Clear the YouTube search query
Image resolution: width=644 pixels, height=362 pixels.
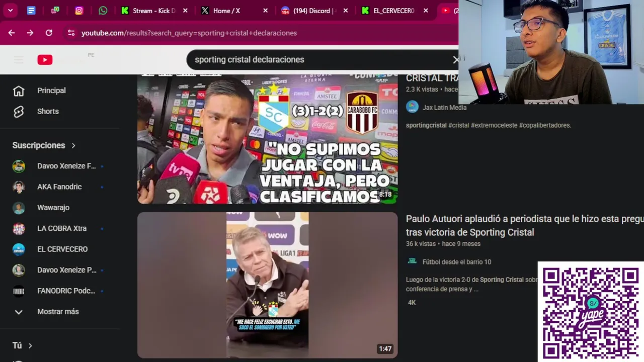[455, 59]
